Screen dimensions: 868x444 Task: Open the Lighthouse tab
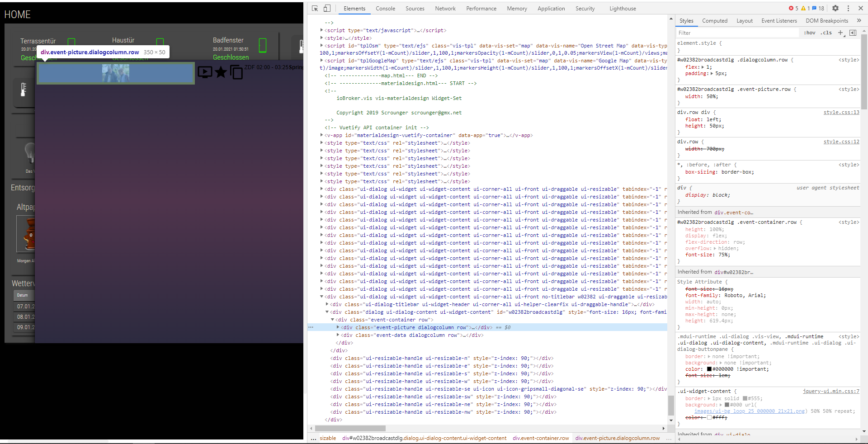point(623,9)
